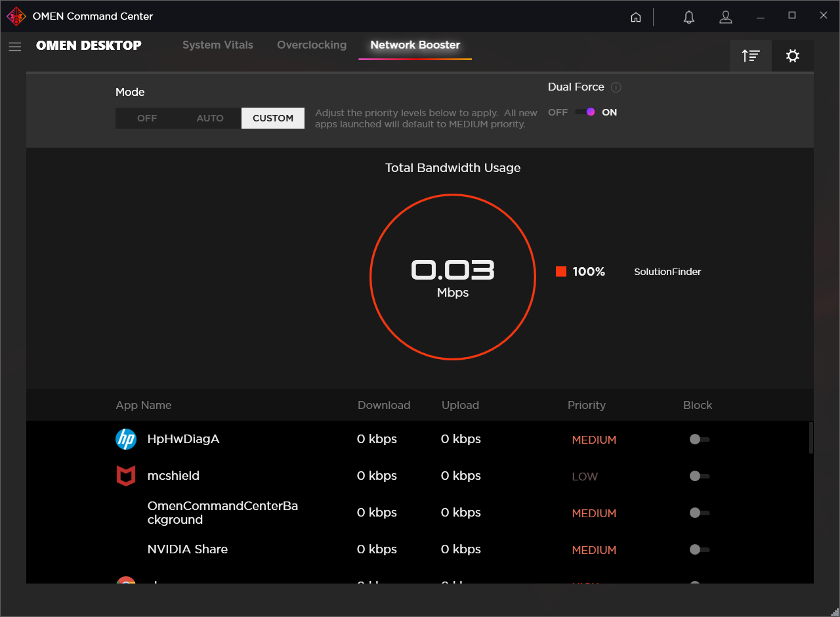The image size is (840, 617).
Task: Close the OMEN Command Center window
Action: [824, 16]
